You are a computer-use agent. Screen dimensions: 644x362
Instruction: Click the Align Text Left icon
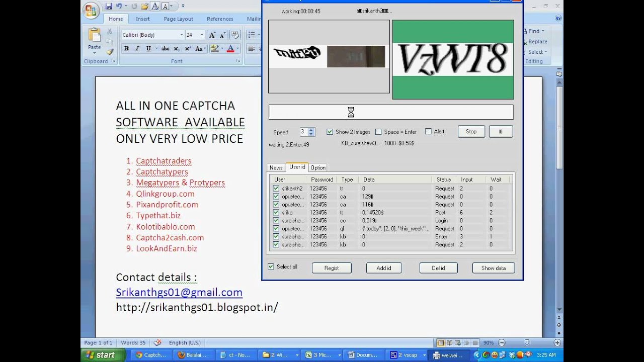(x=252, y=49)
